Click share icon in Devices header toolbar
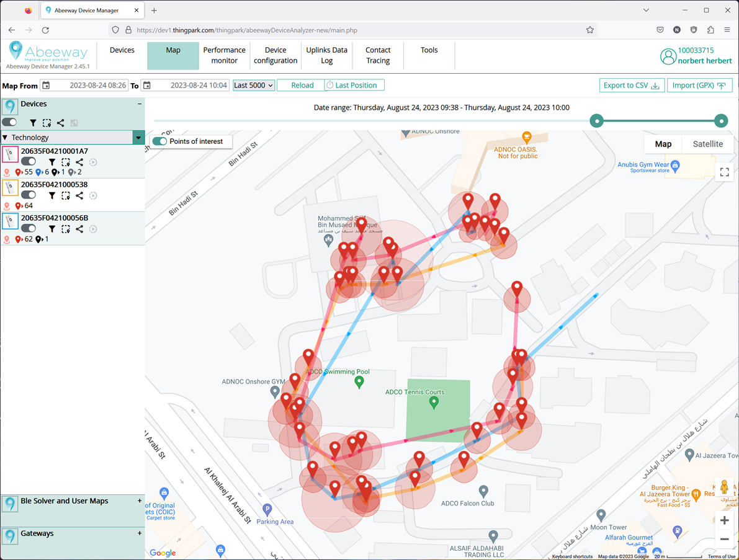The height and width of the screenshot is (560, 739). click(60, 123)
